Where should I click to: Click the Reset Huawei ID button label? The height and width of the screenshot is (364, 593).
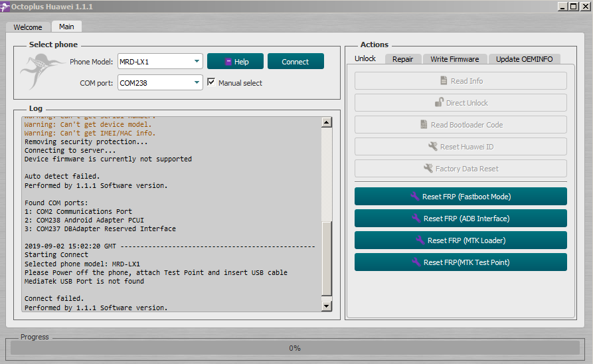point(467,147)
